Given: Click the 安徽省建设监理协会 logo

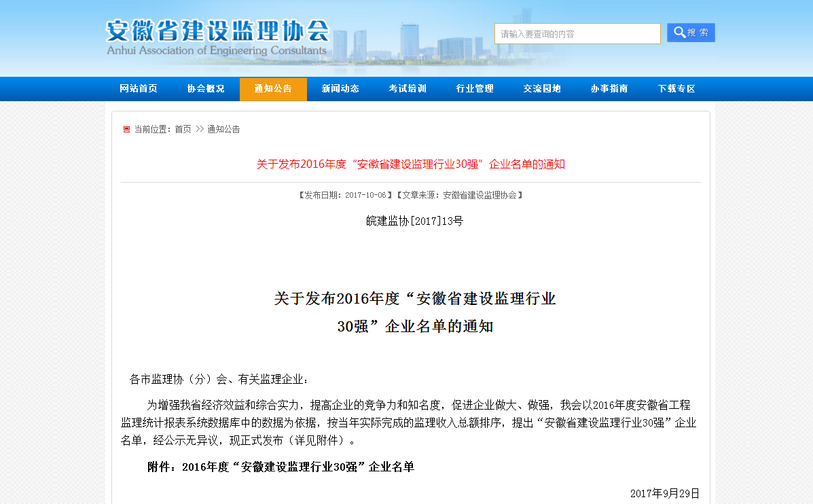Looking at the screenshot, I should (217, 31).
